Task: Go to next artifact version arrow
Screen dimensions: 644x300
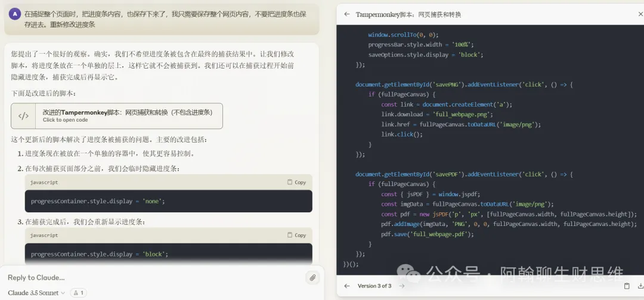Action: [x=402, y=286]
